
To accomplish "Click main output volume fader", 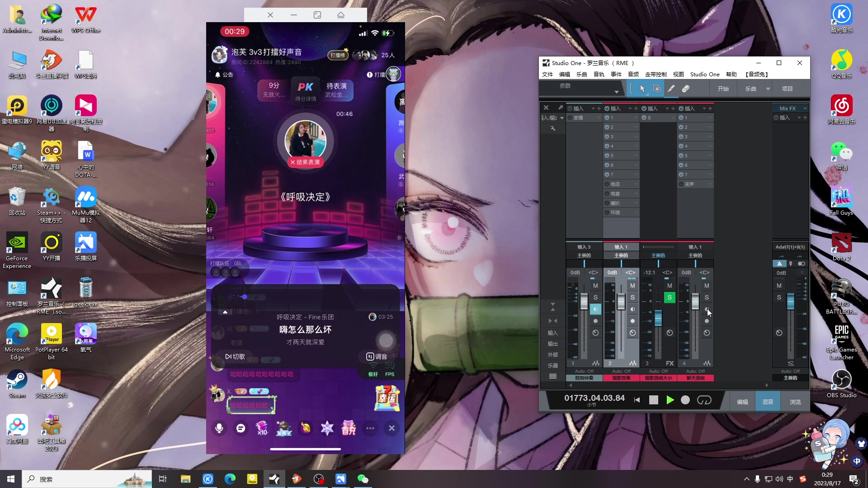I will (790, 301).
